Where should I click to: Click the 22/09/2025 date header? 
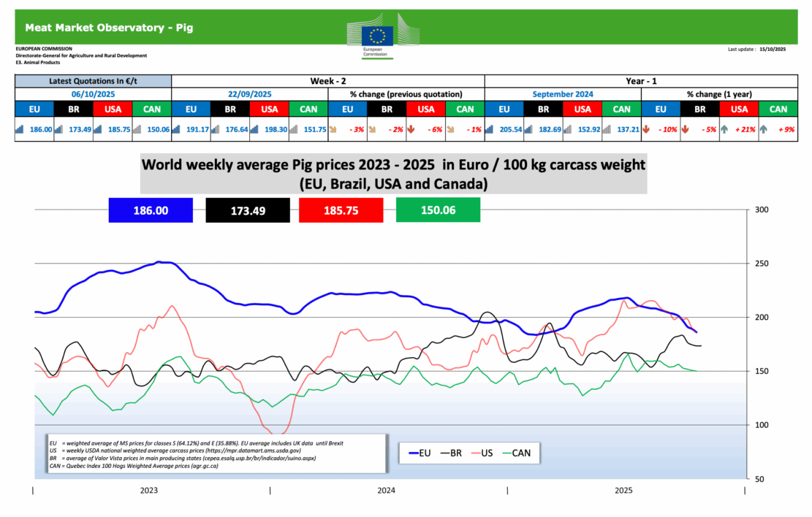(x=250, y=94)
